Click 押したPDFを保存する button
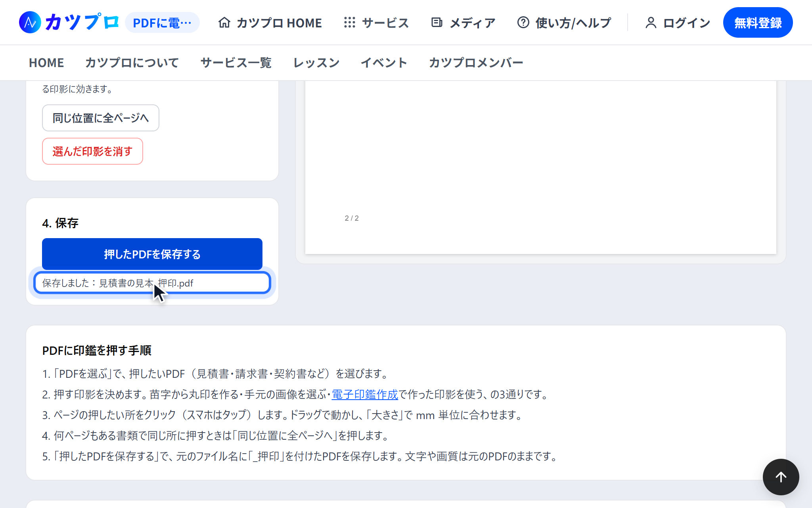 (x=152, y=254)
